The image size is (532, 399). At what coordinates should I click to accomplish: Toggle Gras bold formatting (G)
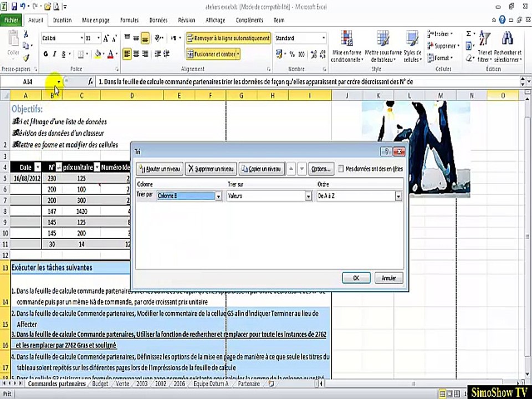point(46,54)
